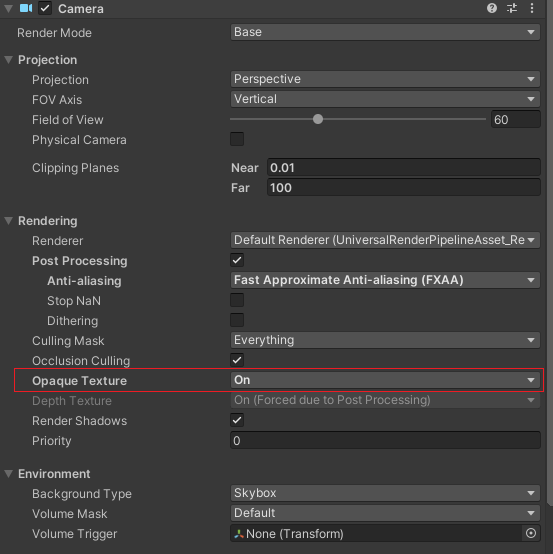Open Camera component help reference
The height and width of the screenshot is (554, 553).
click(492, 8)
